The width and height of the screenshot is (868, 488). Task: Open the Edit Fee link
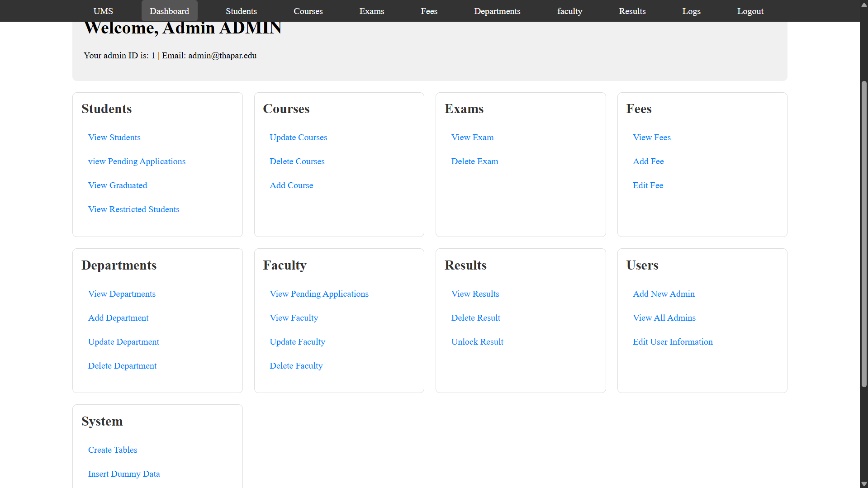[x=648, y=185]
